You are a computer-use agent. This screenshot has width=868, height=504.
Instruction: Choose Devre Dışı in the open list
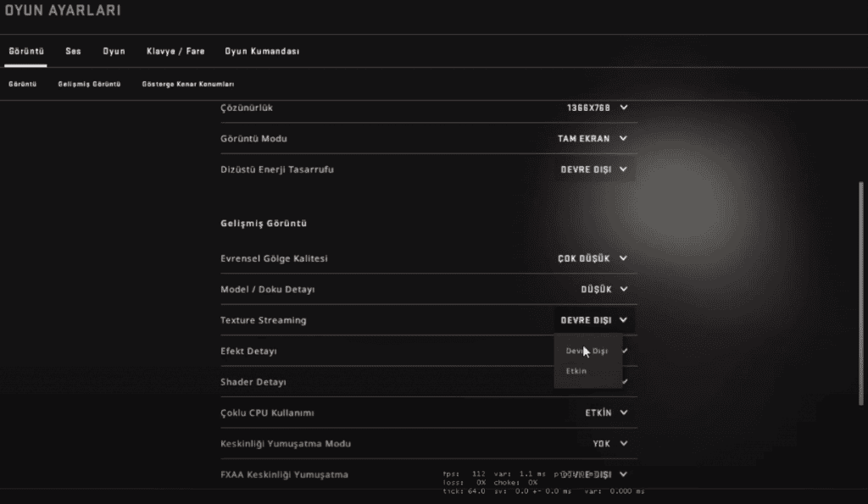coord(587,351)
